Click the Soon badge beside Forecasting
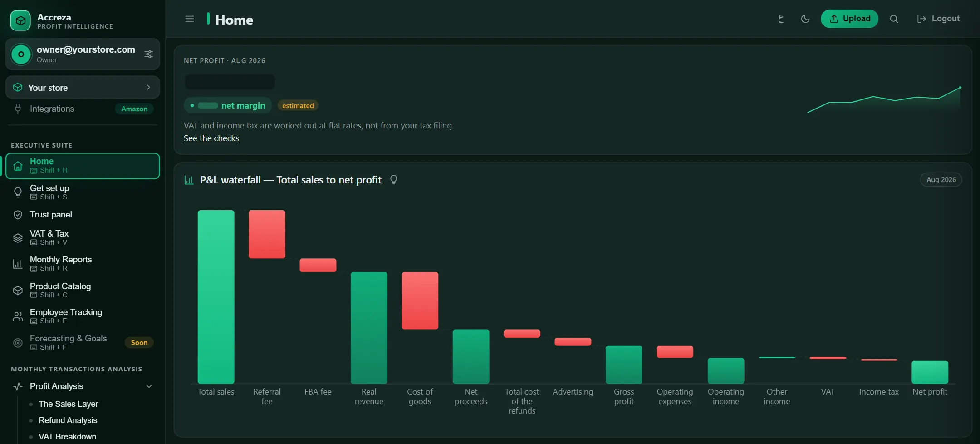 pos(139,343)
